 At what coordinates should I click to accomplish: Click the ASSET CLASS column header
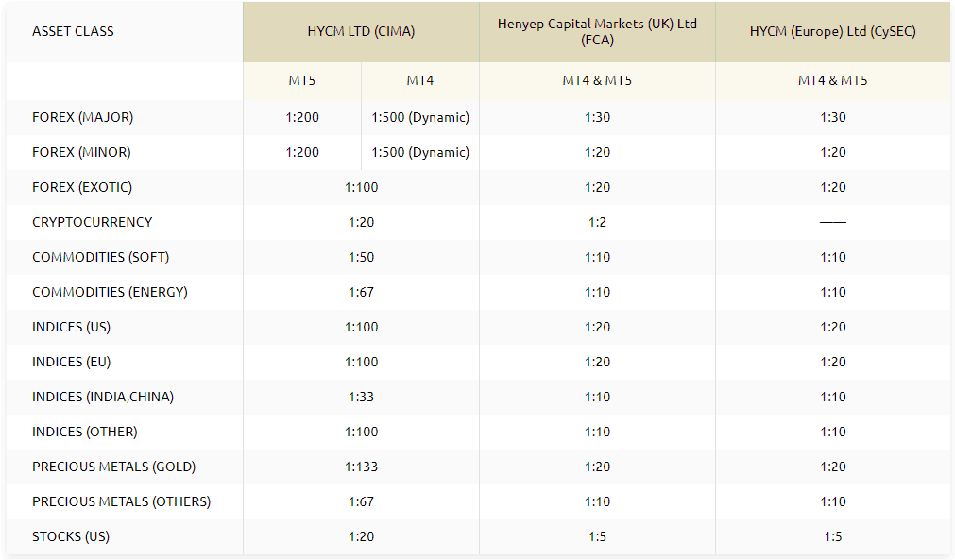(73, 32)
